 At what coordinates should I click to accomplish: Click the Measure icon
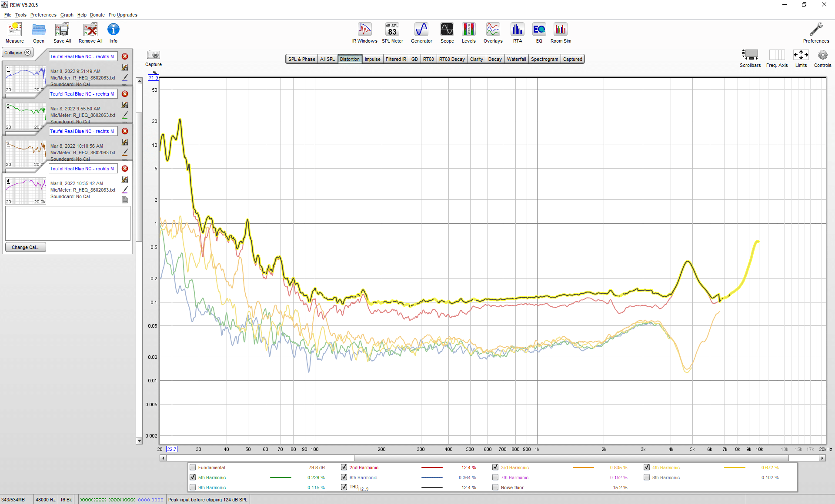tap(15, 33)
